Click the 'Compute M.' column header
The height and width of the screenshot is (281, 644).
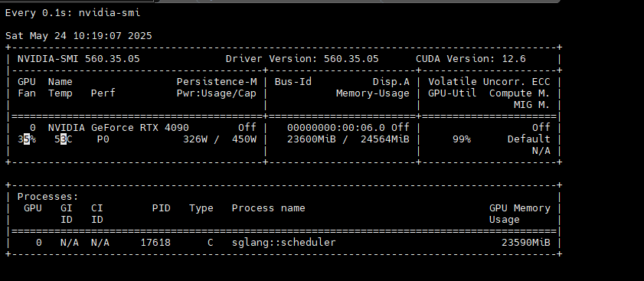tap(519, 93)
